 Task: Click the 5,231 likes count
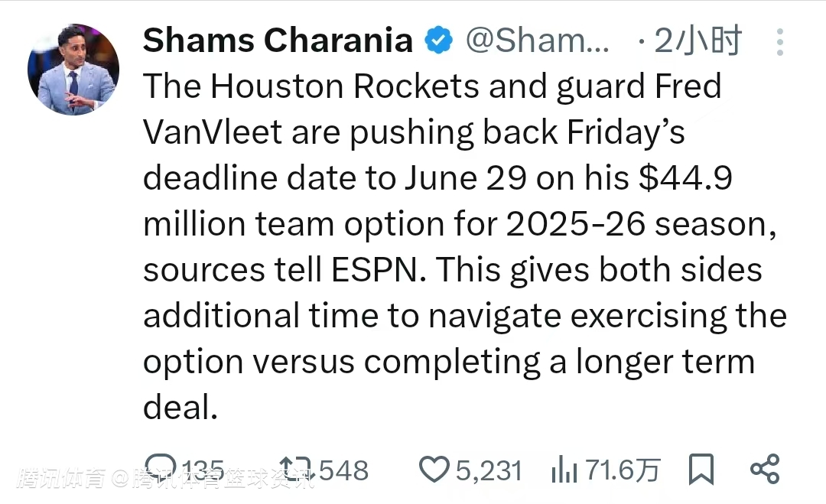coord(488,470)
